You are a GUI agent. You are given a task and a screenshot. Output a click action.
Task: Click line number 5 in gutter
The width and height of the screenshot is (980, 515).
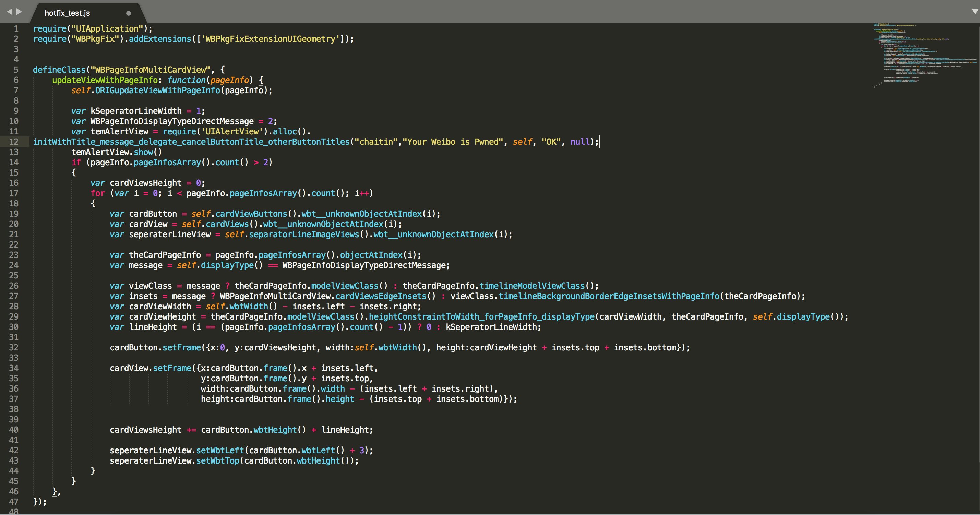tap(16, 70)
